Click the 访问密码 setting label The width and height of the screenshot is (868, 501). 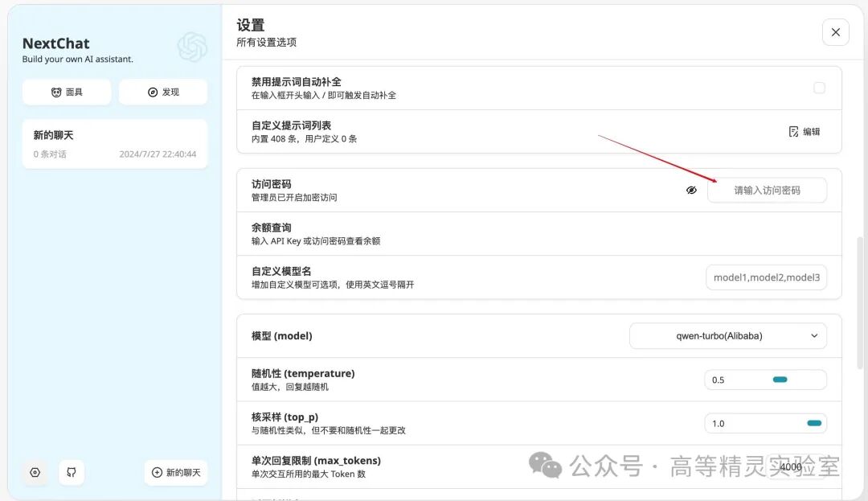point(272,184)
